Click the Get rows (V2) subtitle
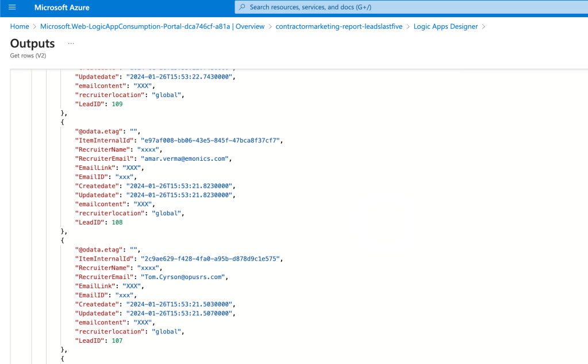This screenshot has height=364, width=588. point(28,56)
